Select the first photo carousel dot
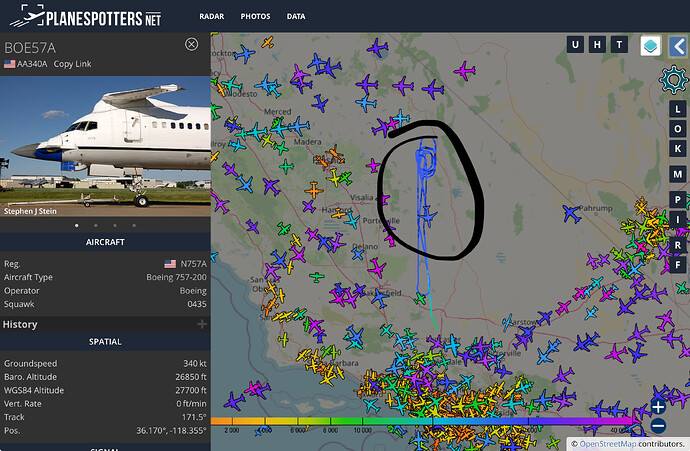 [x=77, y=225]
